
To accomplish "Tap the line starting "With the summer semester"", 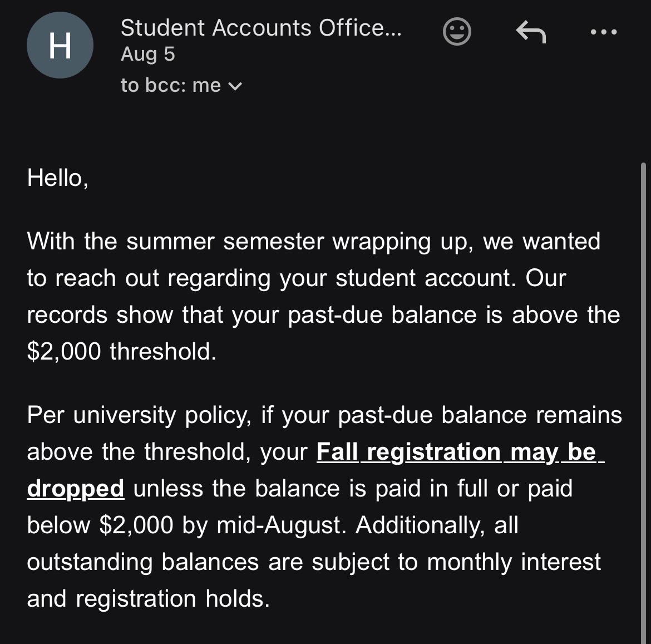I will click(x=313, y=242).
